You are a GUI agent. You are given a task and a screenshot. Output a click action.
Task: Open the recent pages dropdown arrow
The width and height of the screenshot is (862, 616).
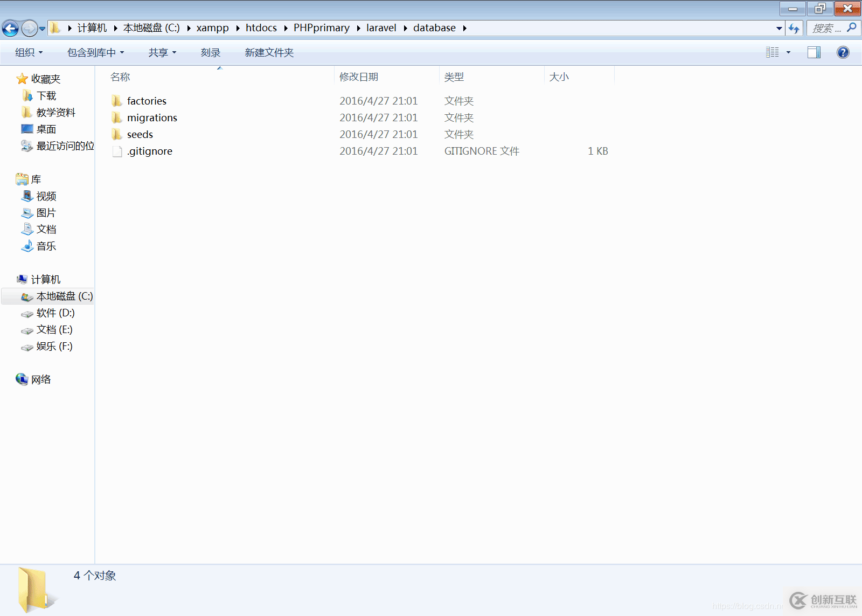[x=43, y=29]
